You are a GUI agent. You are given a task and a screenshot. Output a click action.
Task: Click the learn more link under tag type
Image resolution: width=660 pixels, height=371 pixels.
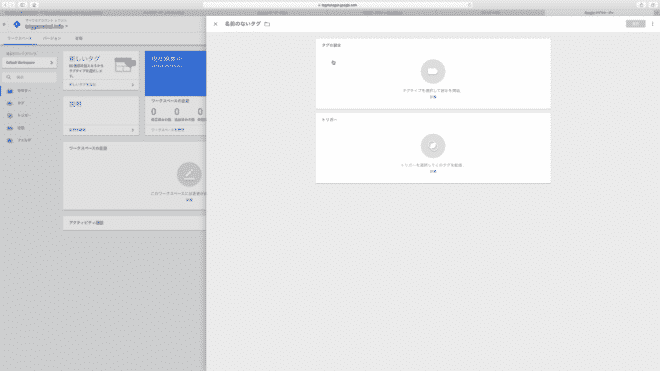click(433, 97)
